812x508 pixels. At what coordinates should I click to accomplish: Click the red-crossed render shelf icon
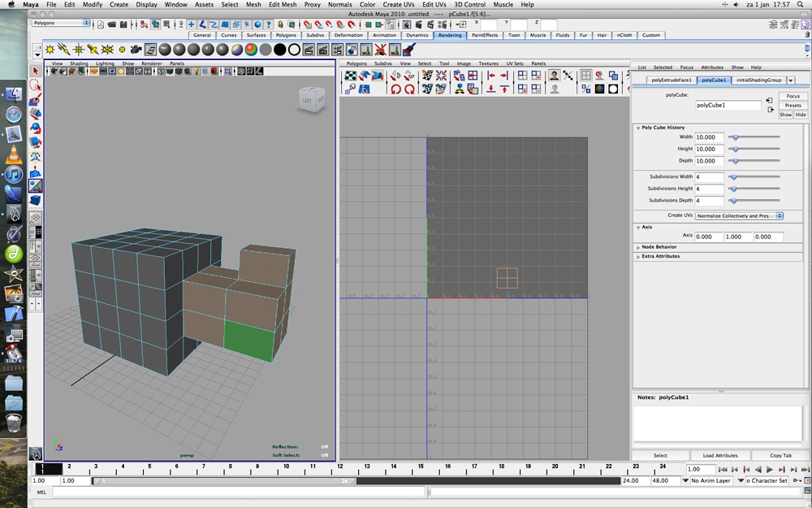(x=381, y=50)
